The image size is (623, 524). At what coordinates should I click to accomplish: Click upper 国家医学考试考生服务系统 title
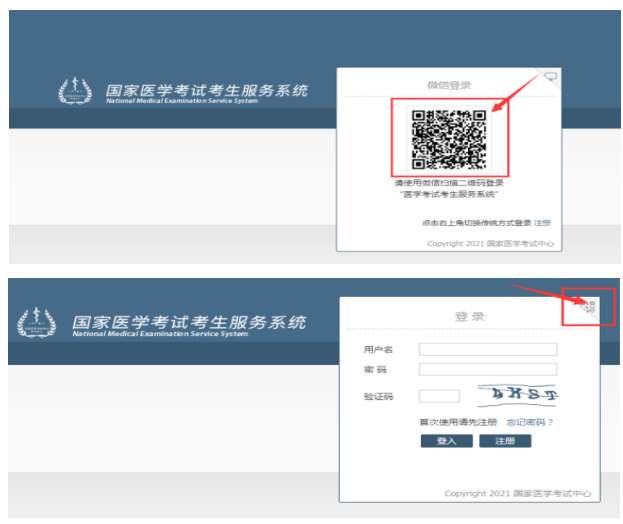tap(207, 91)
